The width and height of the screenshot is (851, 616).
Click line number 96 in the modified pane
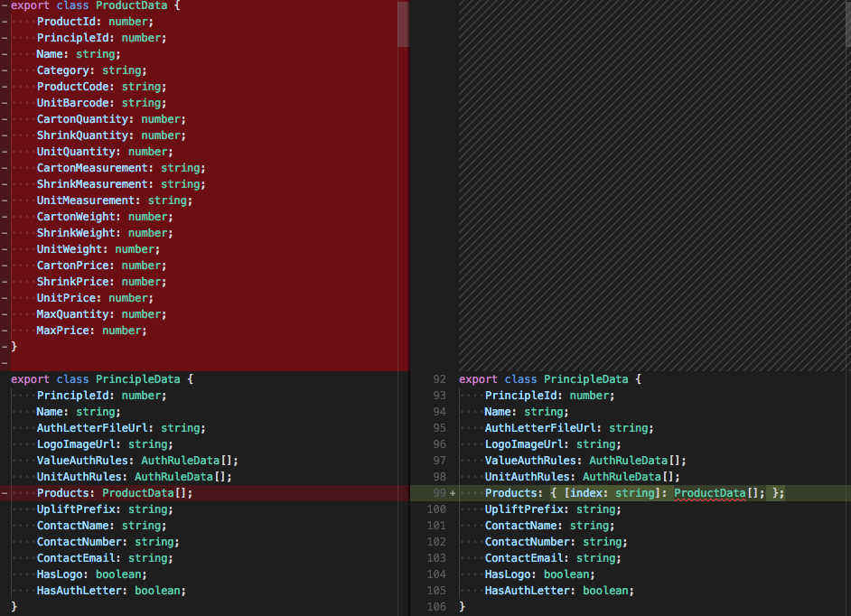[x=440, y=444]
